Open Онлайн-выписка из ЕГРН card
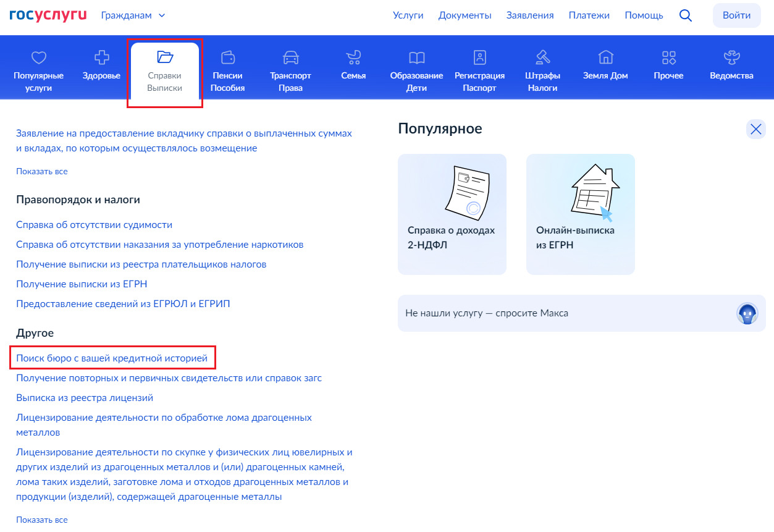 581,214
